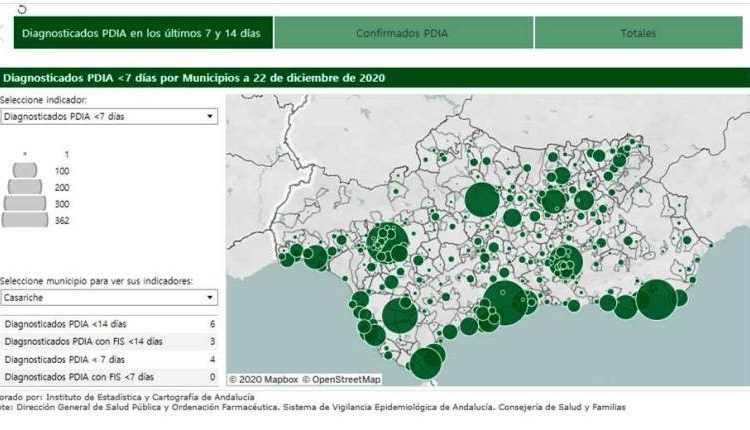Select the 362 size legend symbol
The width and height of the screenshot is (750, 430).
point(25,220)
